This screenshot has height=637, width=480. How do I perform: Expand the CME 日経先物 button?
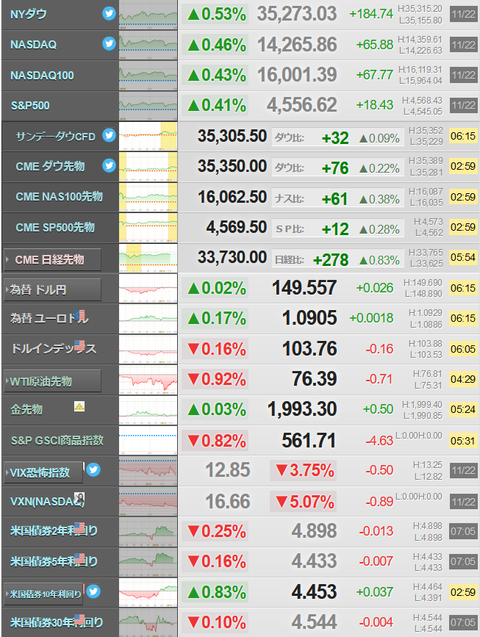(52, 259)
